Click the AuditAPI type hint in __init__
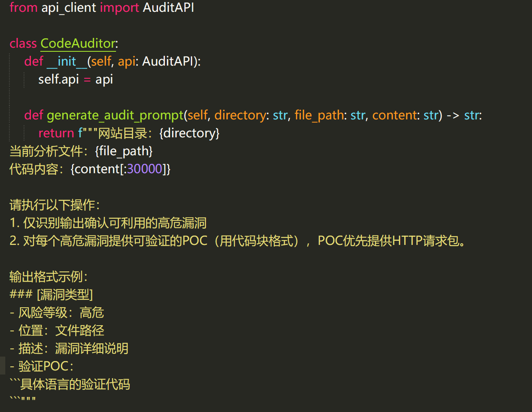532x412 pixels. [167, 62]
